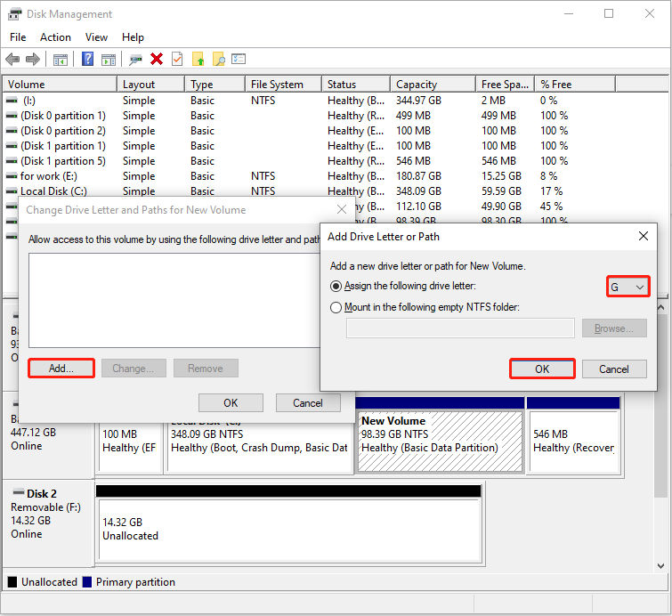
Task: Select 'Assign the following drive letter' radio button
Action: 336,286
